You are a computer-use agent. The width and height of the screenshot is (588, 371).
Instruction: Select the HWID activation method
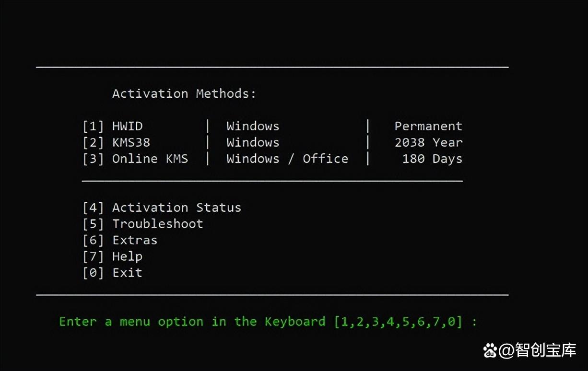click(x=127, y=127)
